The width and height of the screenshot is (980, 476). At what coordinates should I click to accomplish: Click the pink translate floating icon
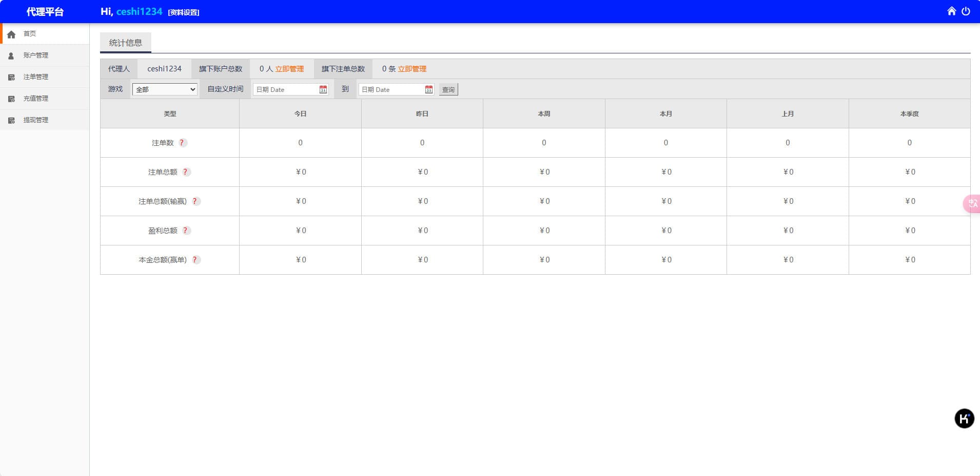click(x=972, y=204)
